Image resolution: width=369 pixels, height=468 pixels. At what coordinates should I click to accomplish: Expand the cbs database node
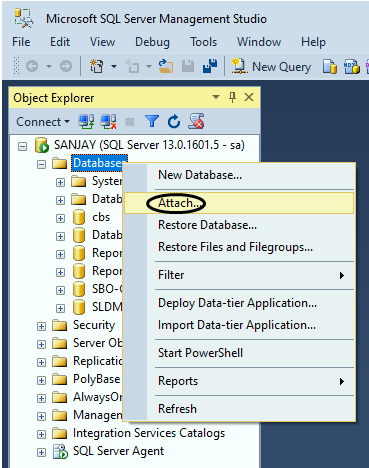[60, 218]
